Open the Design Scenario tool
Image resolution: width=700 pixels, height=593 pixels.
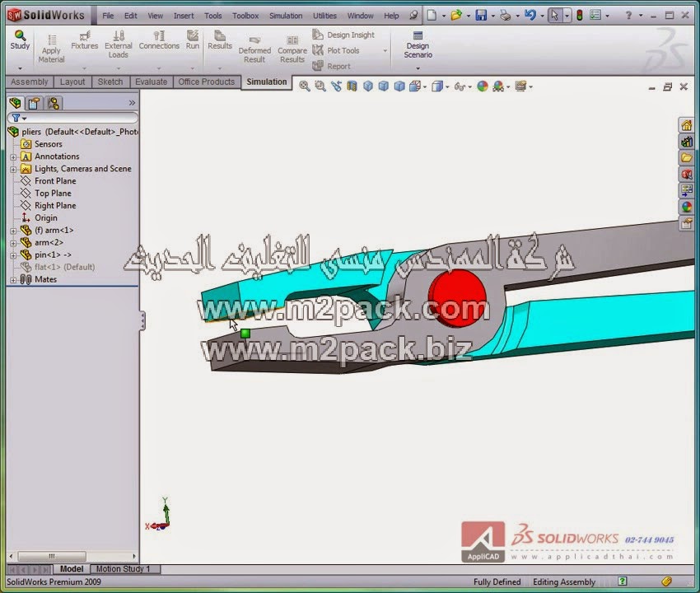tap(418, 44)
